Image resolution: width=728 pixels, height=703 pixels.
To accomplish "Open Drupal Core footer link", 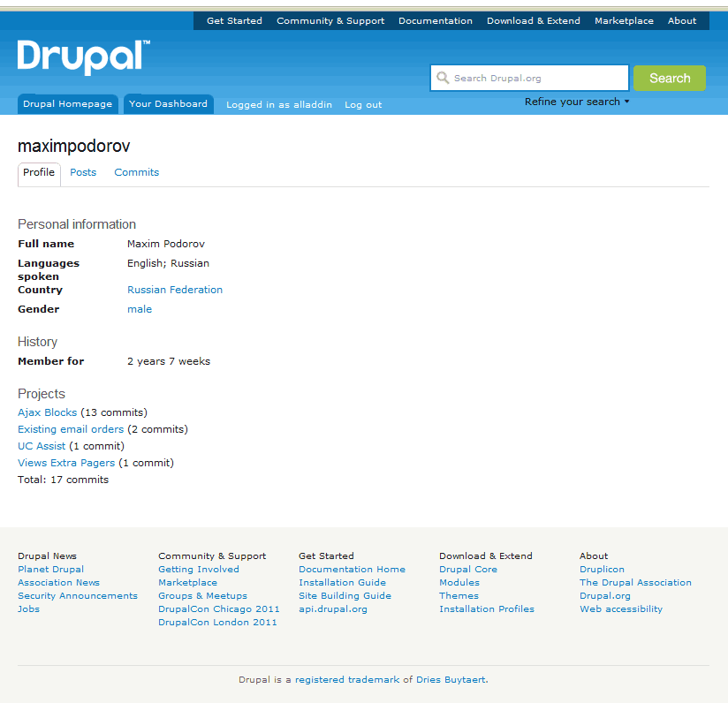I will pos(468,570).
